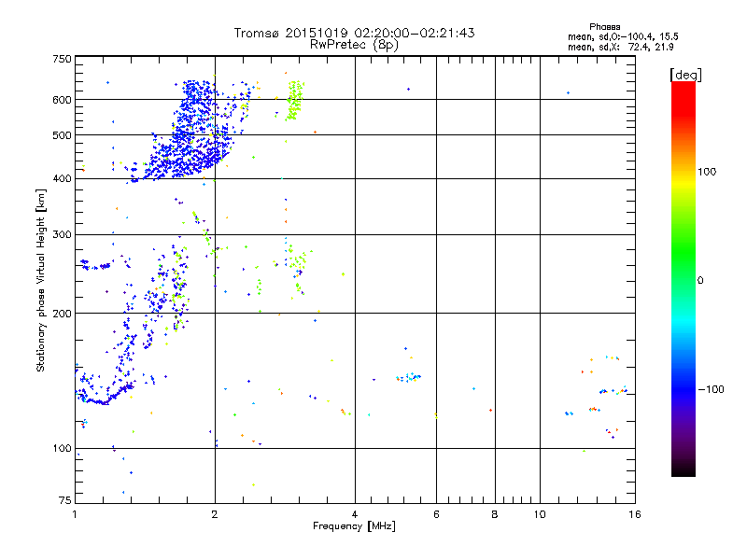Click the y-axis tick label '600'
747x560 pixels.
click(x=62, y=100)
